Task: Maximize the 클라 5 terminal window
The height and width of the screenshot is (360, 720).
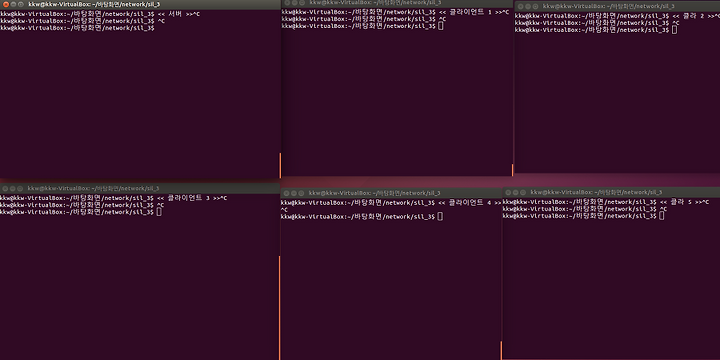Action: [523, 192]
